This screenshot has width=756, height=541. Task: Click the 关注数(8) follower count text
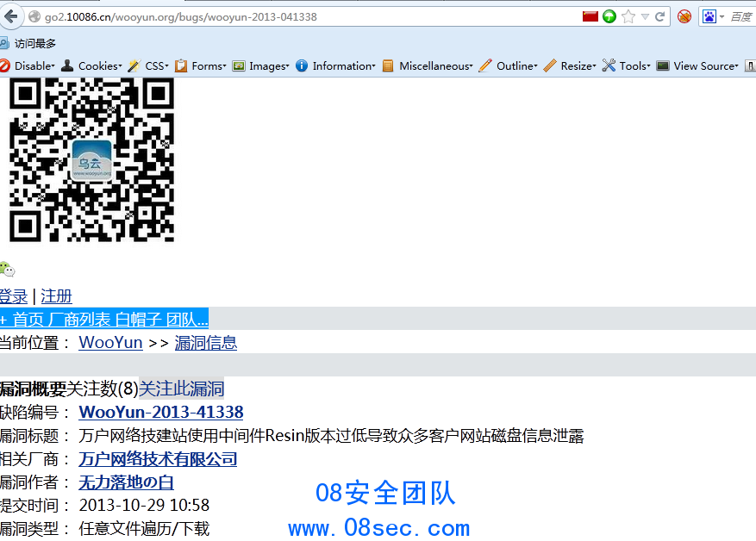pyautogui.click(x=103, y=389)
